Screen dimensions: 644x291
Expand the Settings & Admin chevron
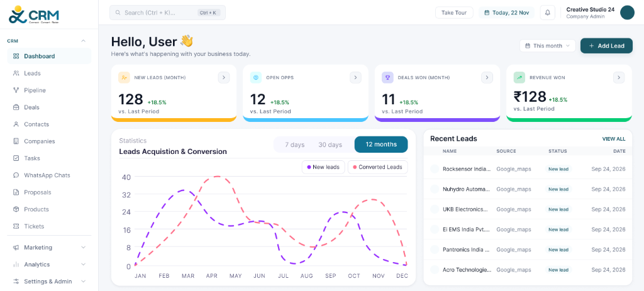tap(84, 282)
